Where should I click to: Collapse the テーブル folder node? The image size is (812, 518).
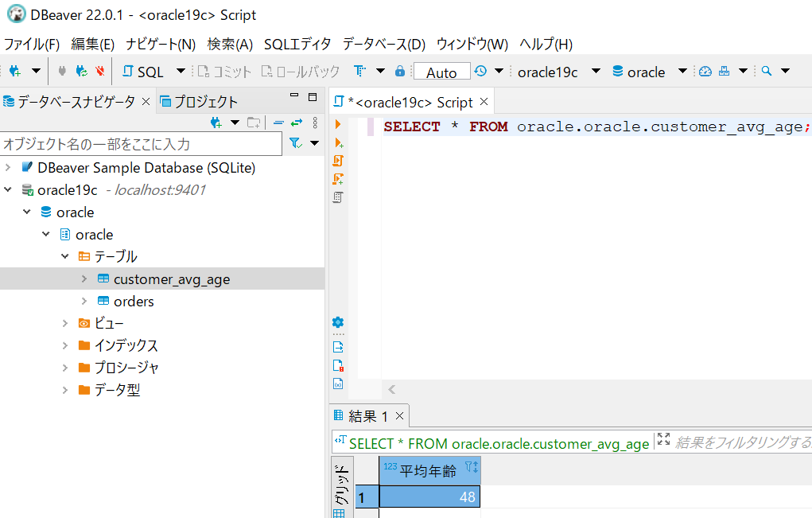[x=64, y=256]
